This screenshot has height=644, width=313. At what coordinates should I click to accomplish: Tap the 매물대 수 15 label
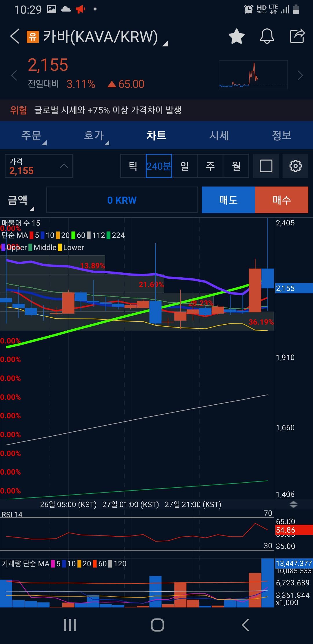tap(21, 223)
